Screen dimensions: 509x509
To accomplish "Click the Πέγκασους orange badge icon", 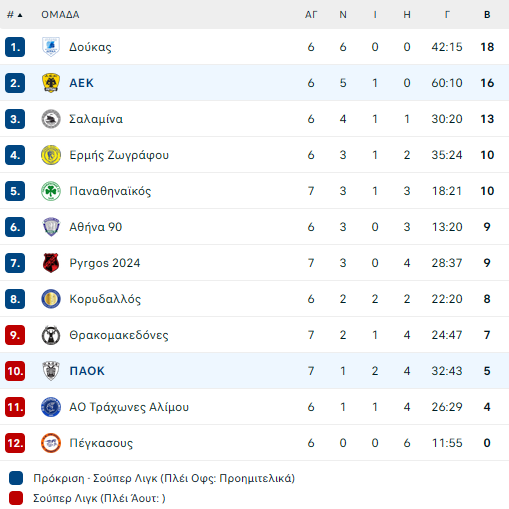I will (51, 443).
